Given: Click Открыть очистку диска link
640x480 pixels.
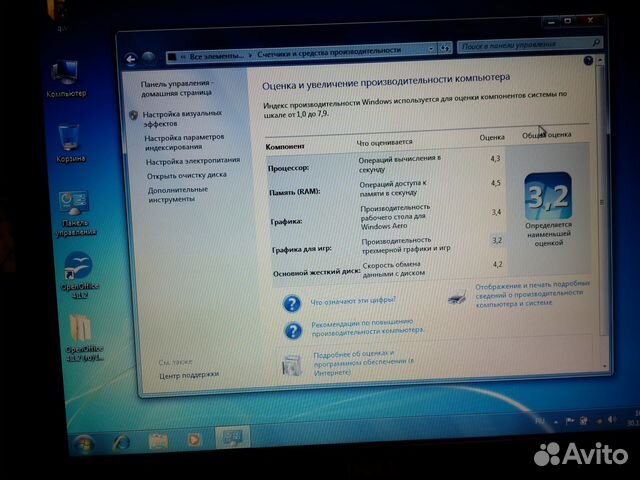Looking at the screenshot, I should click(x=187, y=176).
